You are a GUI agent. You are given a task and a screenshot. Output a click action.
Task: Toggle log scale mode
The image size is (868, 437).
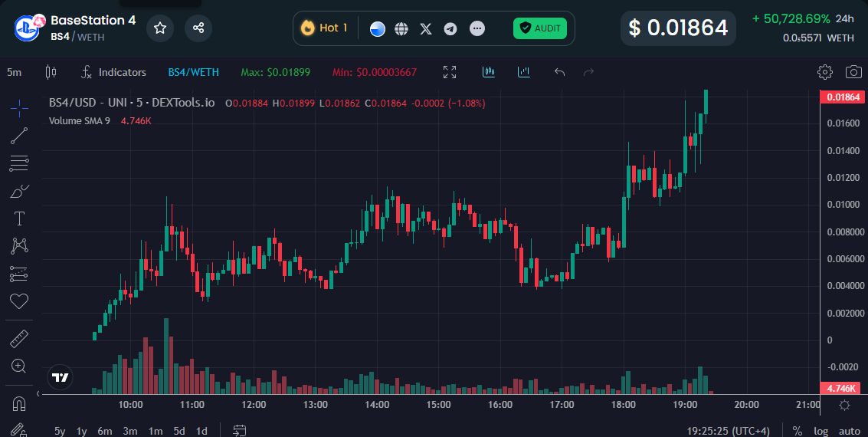[x=821, y=431]
